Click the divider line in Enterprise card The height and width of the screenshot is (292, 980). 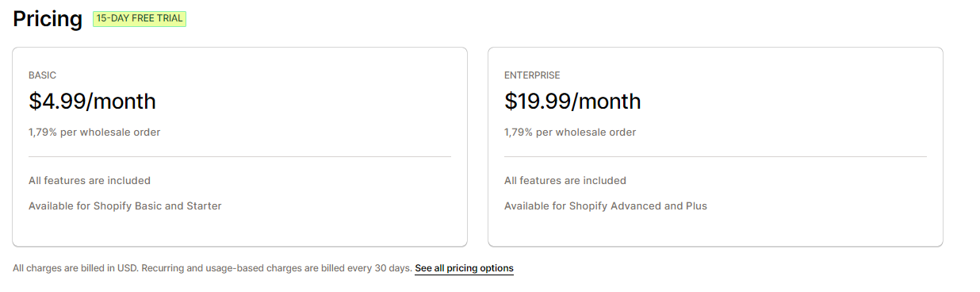pos(715,156)
